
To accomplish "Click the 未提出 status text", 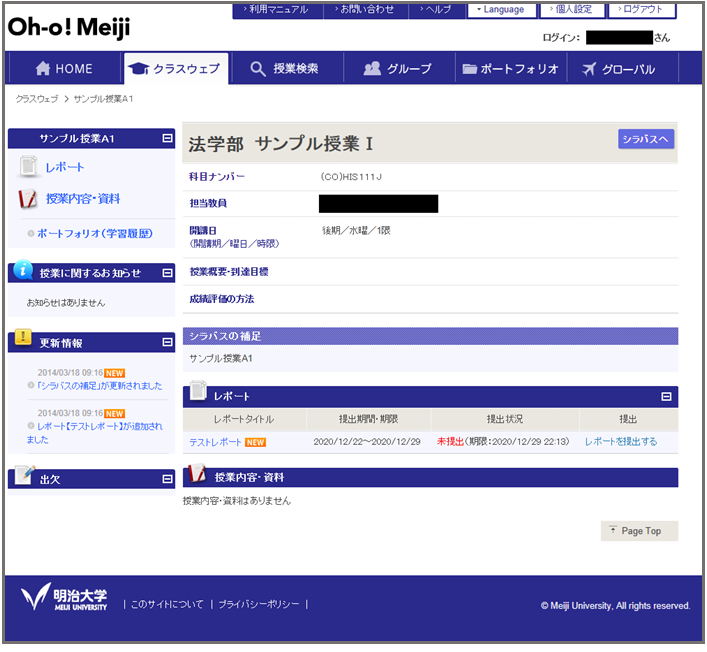I will pos(450,442).
